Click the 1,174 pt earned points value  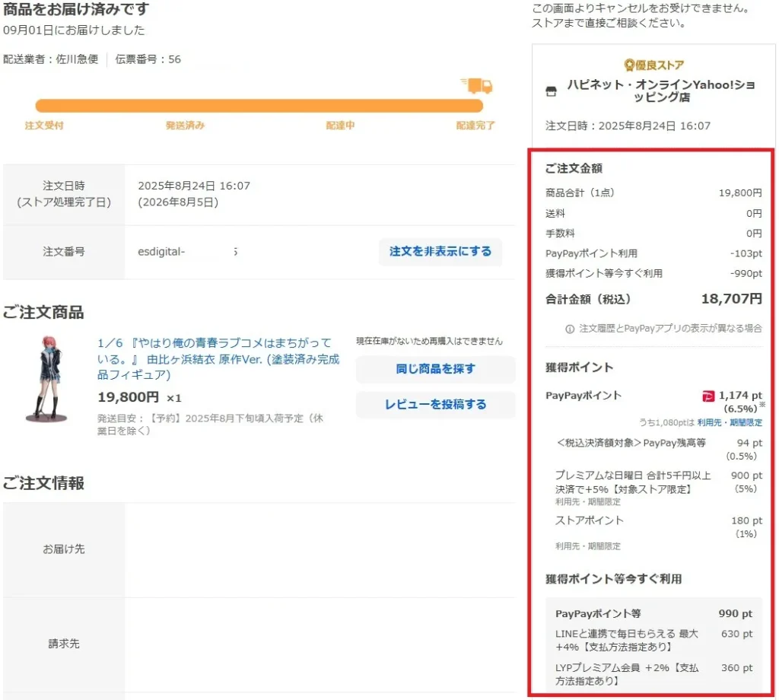pyautogui.click(x=740, y=396)
